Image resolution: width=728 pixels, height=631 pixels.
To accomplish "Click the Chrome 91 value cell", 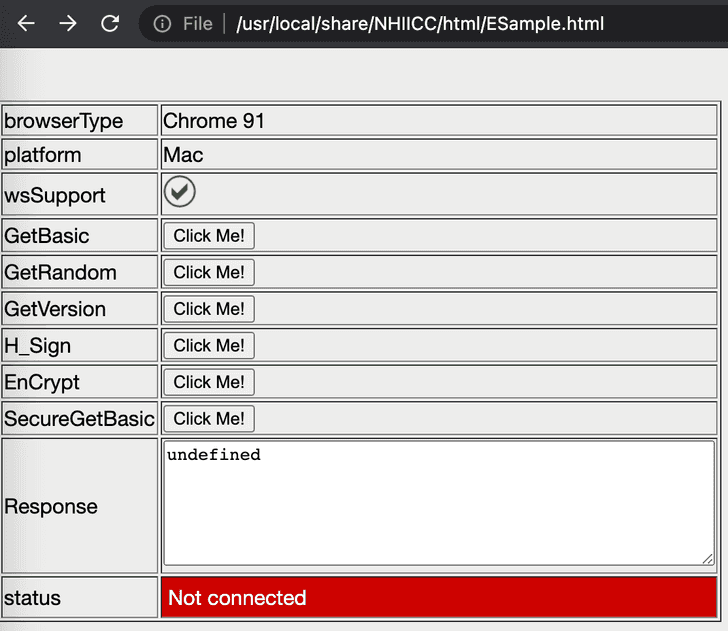I will (x=438, y=121).
